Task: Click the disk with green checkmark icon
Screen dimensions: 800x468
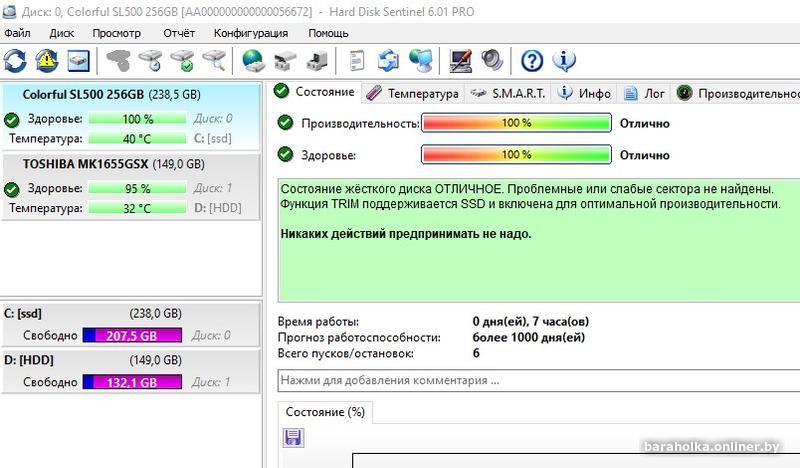Action: [x=183, y=61]
